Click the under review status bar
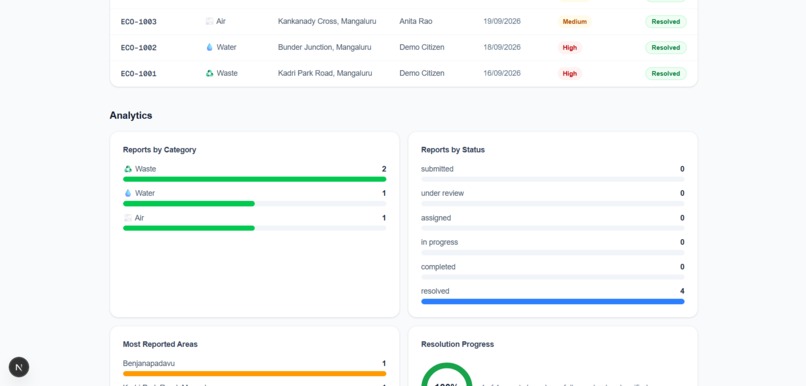806x386 pixels. click(x=553, y=204)
